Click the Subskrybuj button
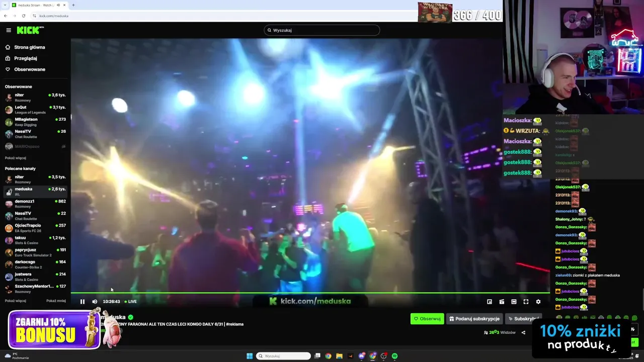 click(523, 319)
